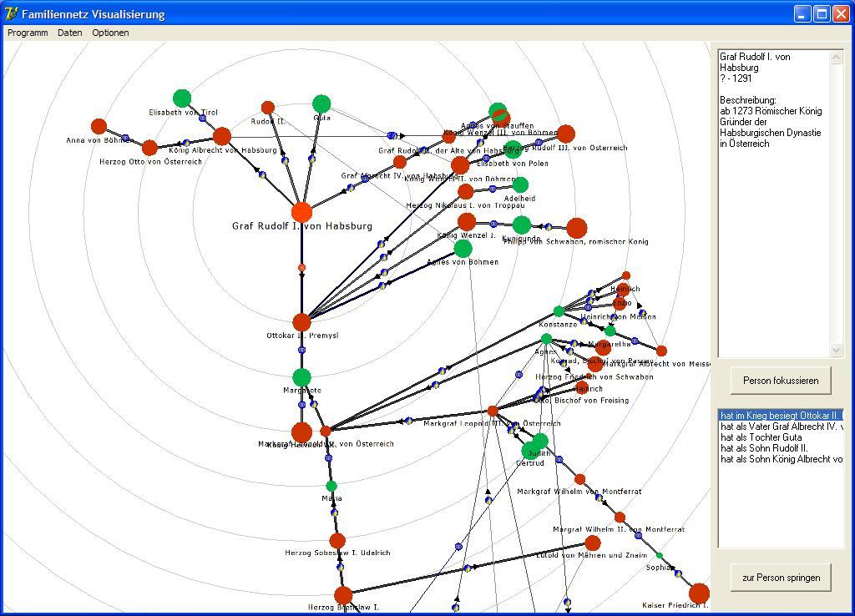The height and width of the screenshot is (616, 855).
Task: Click the description box scroll-down arrow
Action: pos(837,351)
